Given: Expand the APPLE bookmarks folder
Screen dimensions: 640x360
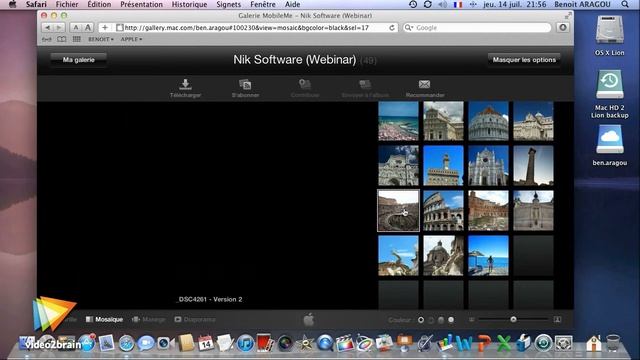Looking at the screenshot, I should (131, 39).
